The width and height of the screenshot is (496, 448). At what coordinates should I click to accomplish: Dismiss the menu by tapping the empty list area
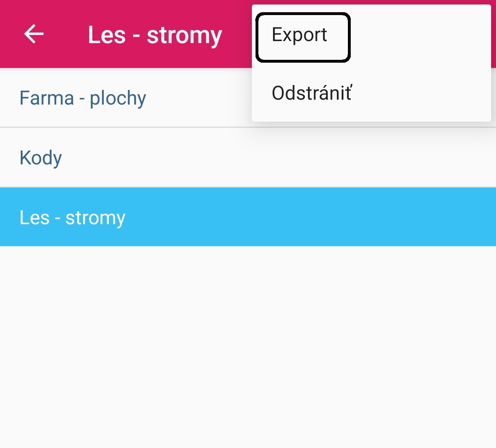[248, 346]
